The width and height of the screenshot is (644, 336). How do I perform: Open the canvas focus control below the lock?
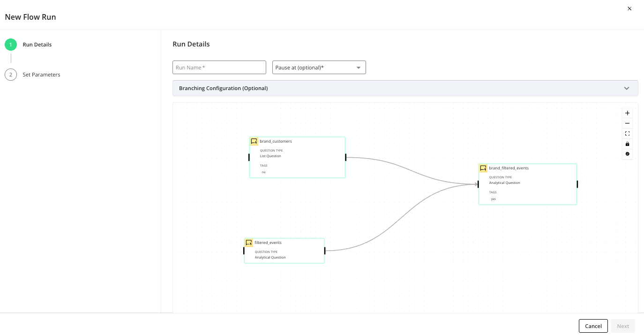627,154
